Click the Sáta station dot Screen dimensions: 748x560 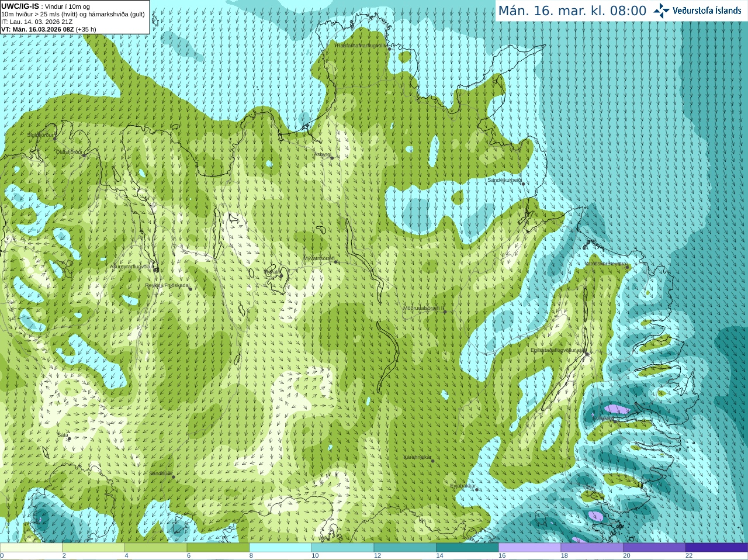(x=69, y=438)
